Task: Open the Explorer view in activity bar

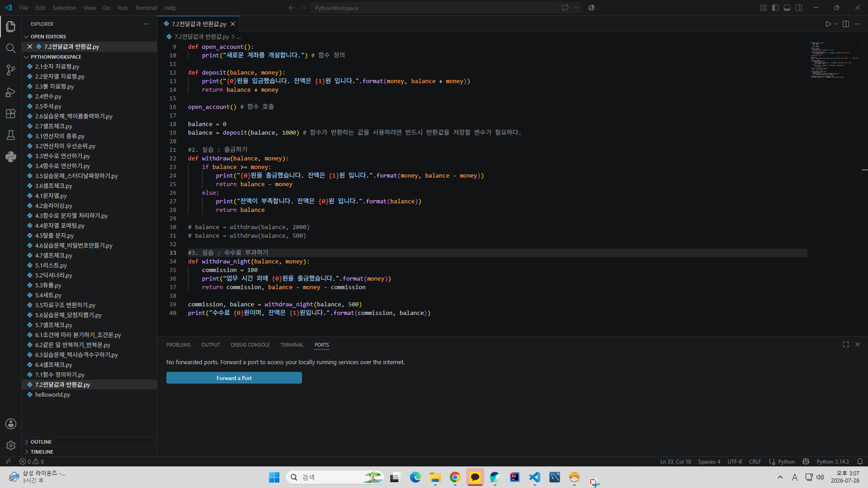Action: (x=11, y=27)
